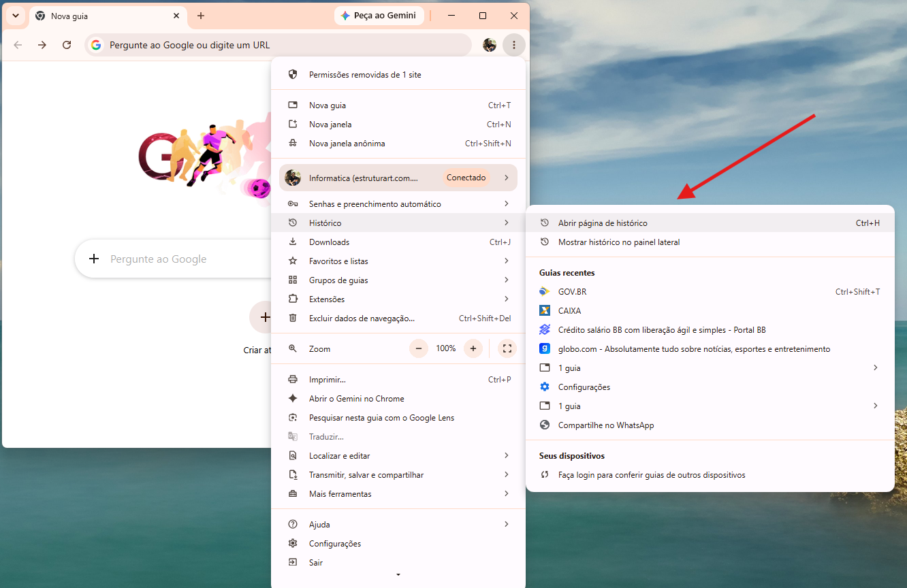Increase zoom with the plus button
This screenshot has height=588, width=907.
[473, 348]
